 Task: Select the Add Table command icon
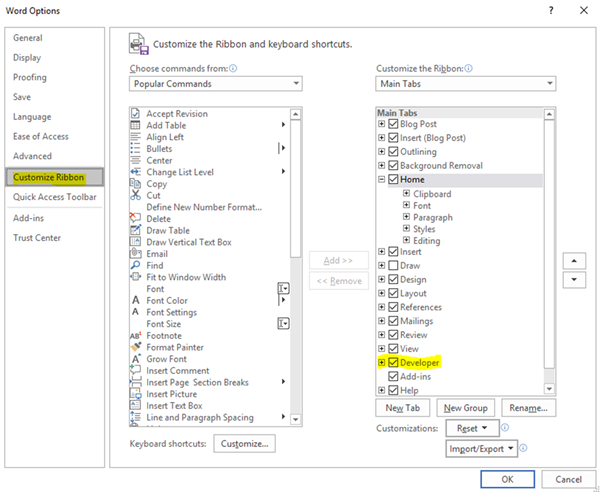135,125
